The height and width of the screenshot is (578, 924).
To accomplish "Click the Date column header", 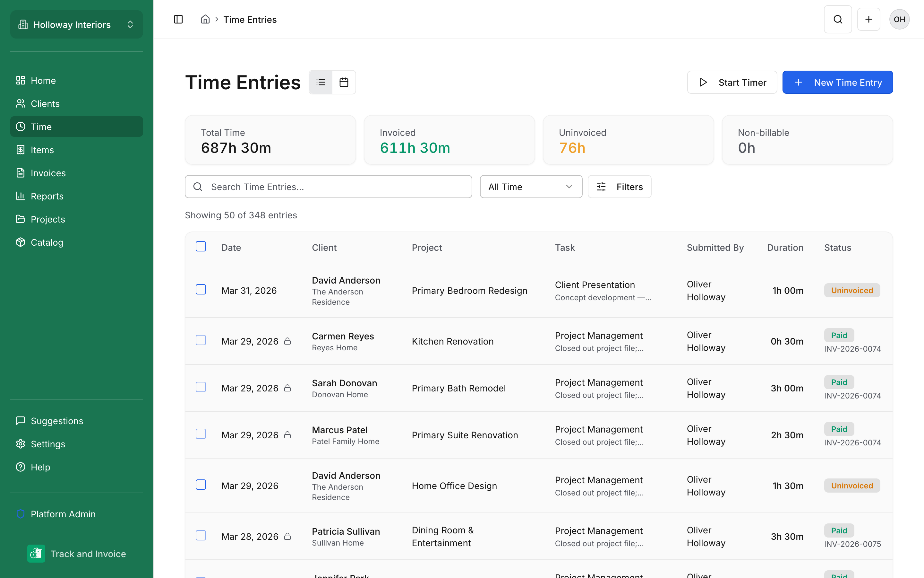I will [x=231, y=247].
